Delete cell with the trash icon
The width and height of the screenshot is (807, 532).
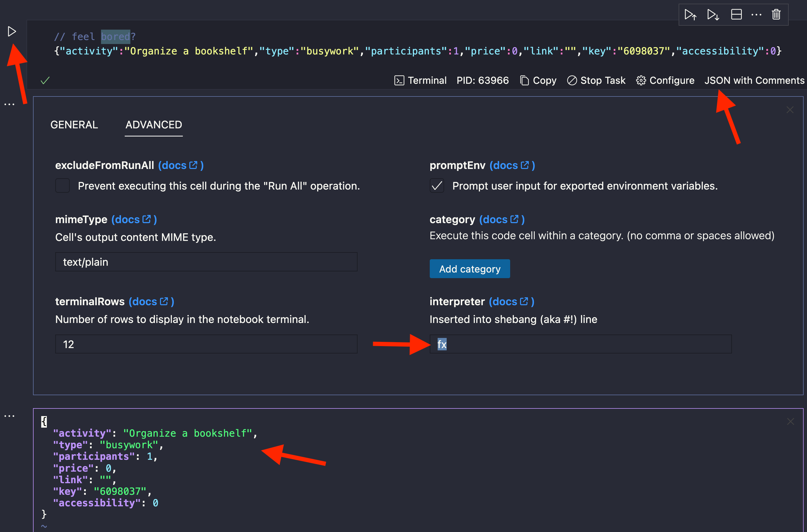[777, 15]
